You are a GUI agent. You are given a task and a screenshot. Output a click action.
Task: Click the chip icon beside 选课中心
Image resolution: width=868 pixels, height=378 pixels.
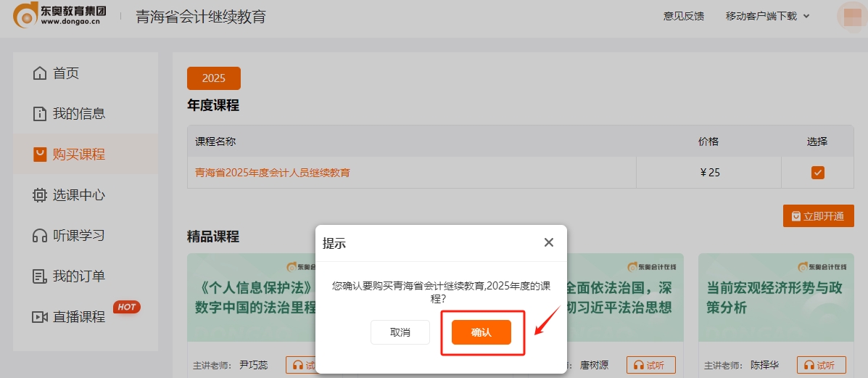[x=39, y=195]
